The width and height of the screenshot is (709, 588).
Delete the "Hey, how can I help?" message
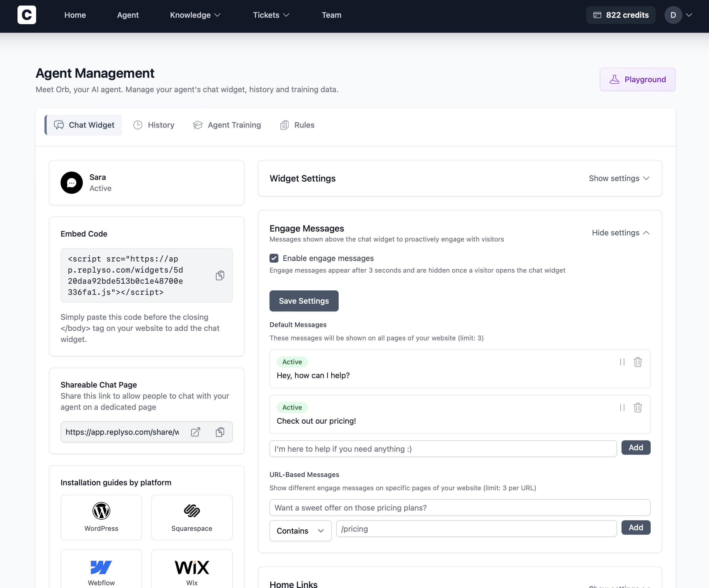point(638,362)
